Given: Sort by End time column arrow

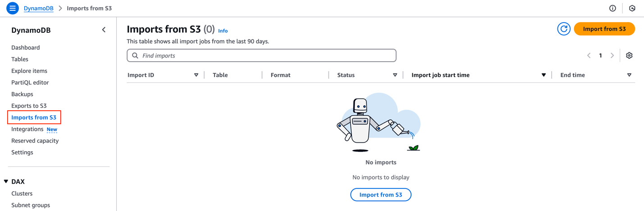Looking at the screenshot, I should point(629,75).
